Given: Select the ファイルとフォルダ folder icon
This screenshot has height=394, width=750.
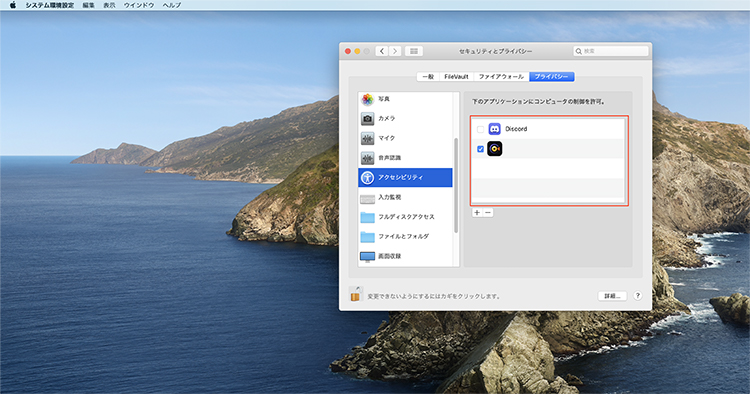Looking at the screenshot, I should click(x=367, y=237).
